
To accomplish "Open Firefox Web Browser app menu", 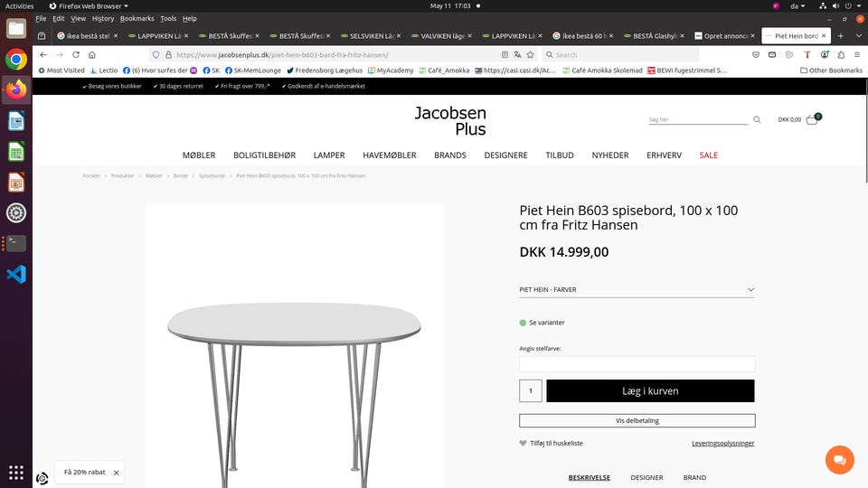I will point(89,6).
